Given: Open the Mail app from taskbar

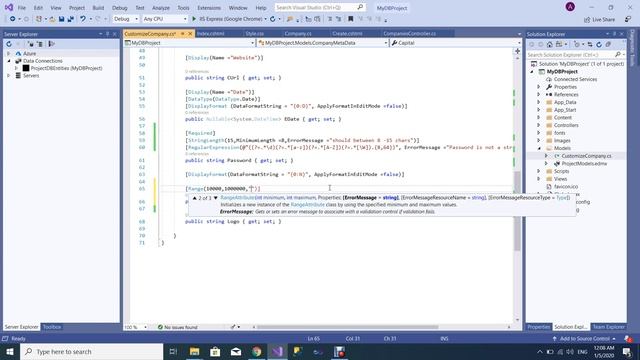Looking at the screenshot, I should (236, 351).
